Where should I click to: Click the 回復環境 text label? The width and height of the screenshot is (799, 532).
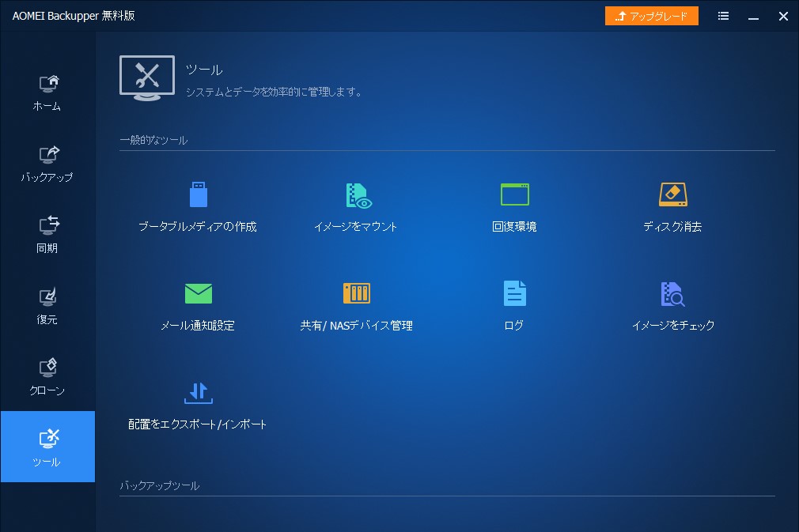click(x=514, y=226)
